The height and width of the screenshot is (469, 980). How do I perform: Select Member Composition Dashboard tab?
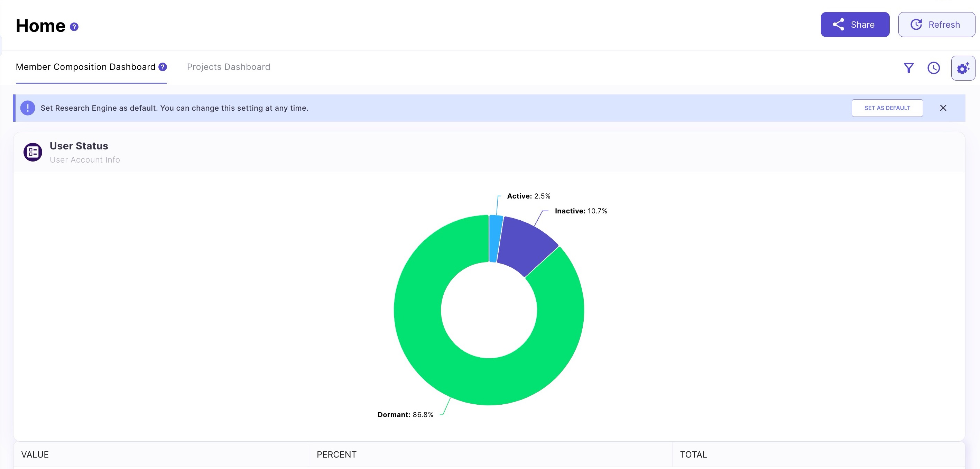86,67
